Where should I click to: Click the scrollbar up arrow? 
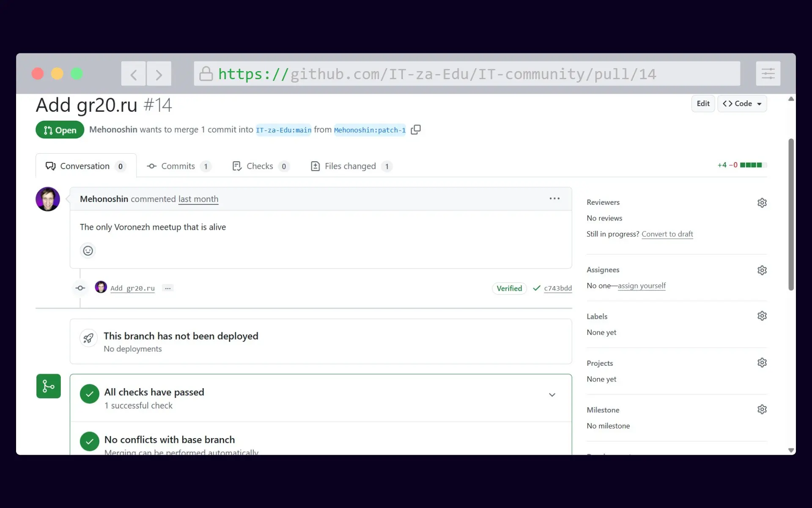pos(791,99)
